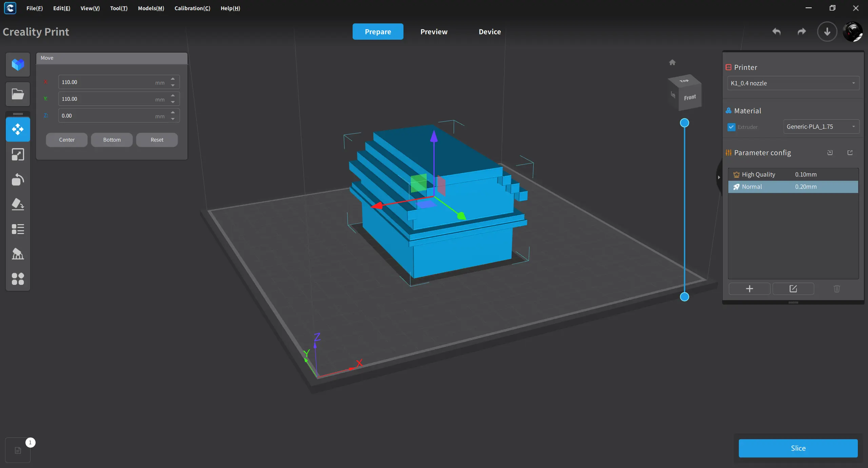Screen dimensions: 868x468
Task: Decrease Y position with down stepper
Action: (173, 102)
